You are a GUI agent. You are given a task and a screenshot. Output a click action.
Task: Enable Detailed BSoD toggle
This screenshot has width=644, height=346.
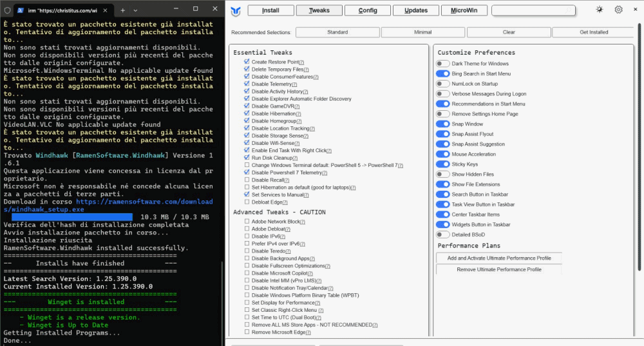coord(443,235)
